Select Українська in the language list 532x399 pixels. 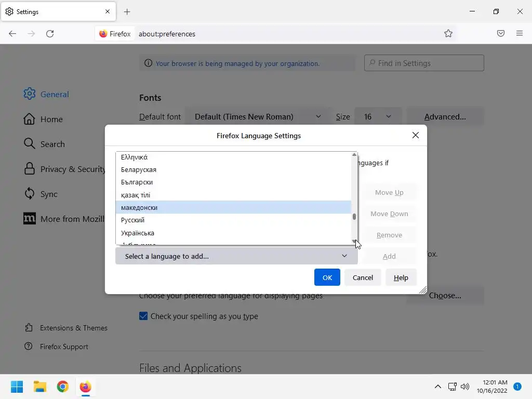pos(233,233)
